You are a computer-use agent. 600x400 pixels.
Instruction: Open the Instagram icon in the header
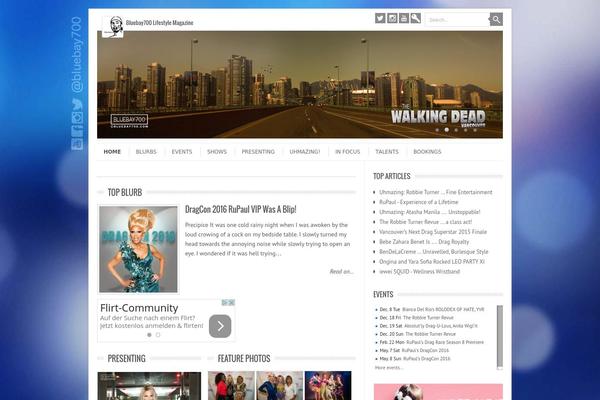tap(392, 18)
